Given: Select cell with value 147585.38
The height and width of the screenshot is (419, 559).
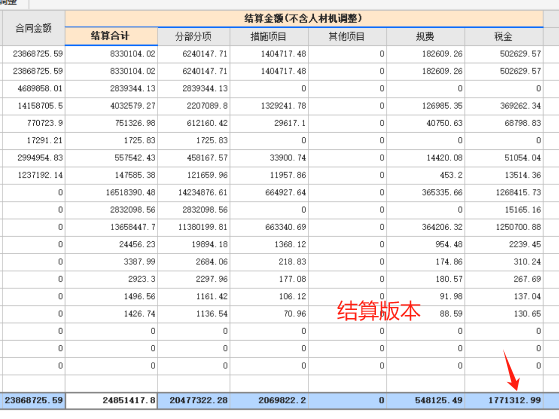Looking at the screenshot, I should click(111, 175).
